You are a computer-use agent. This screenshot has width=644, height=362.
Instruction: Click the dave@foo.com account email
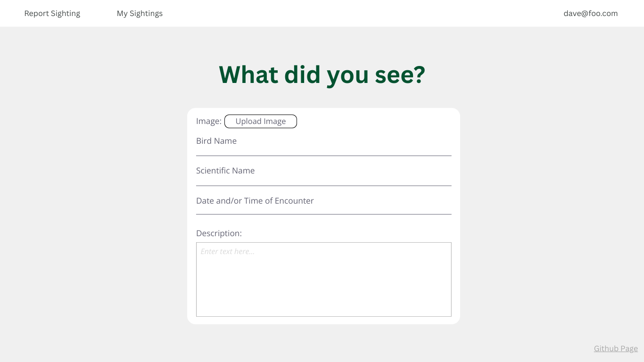(x=590, y=14)
